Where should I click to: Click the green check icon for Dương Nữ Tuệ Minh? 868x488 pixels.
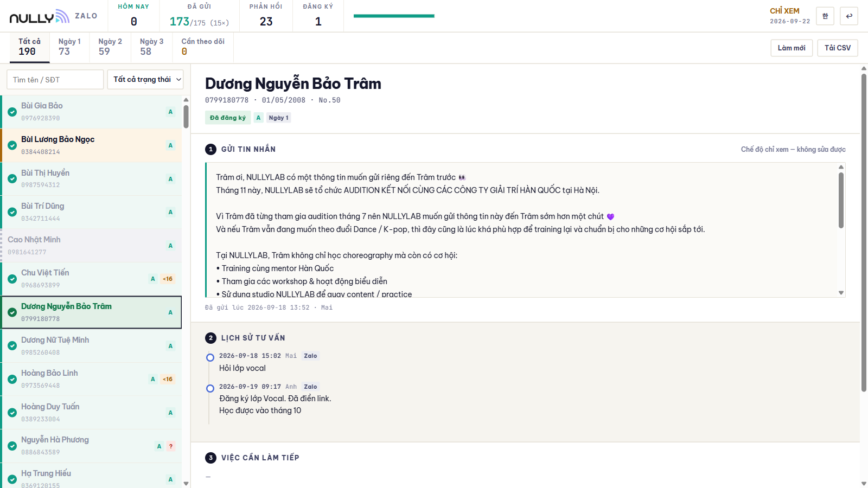[12, 346]
